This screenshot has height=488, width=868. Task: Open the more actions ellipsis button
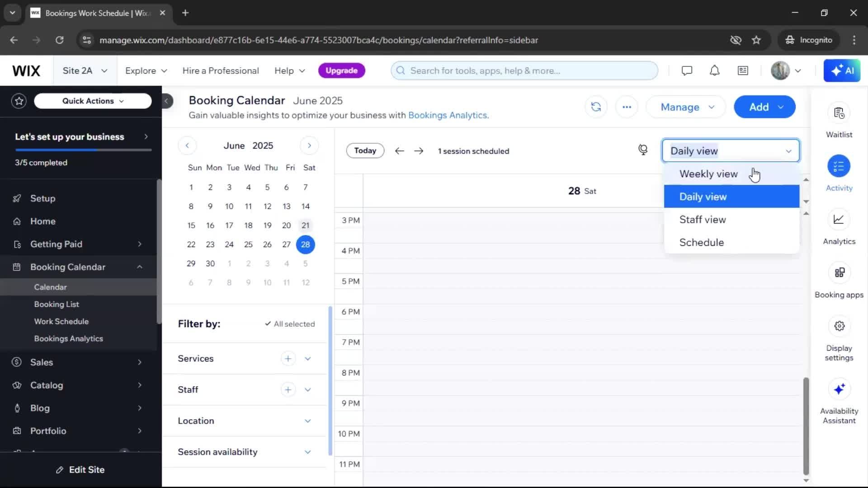coord(627,107)
